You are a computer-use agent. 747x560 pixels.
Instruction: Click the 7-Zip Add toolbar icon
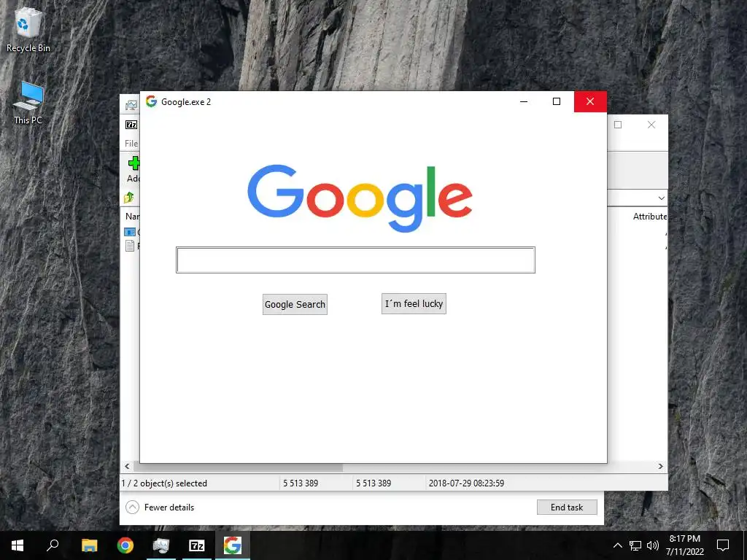pyautogui.click(x=134, y=163)
